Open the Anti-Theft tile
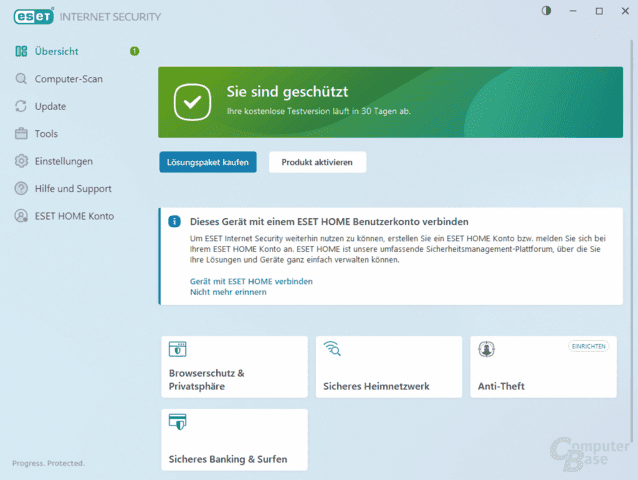Image resolution: width=638 pixels, height=480 pixels. click(x=544, y=367)
